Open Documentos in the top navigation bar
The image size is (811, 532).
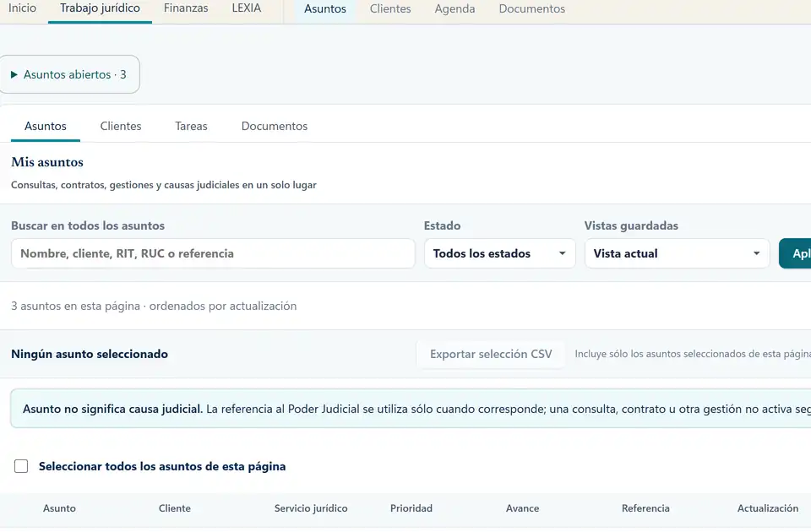pos(531,8)
